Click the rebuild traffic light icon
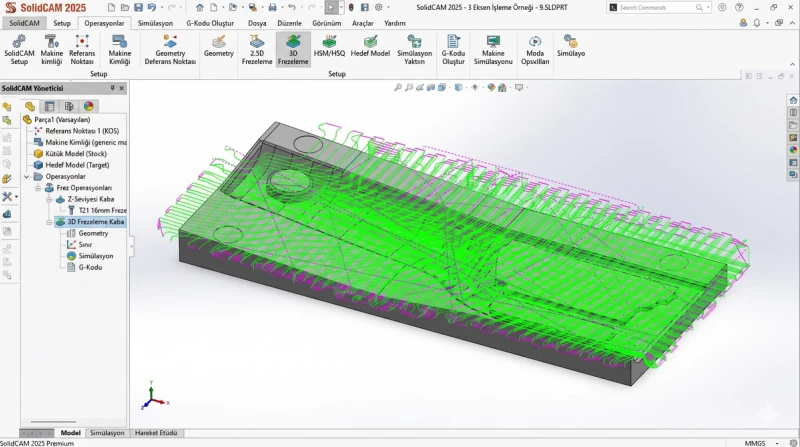The image size is (800, 447). [351, 8]
